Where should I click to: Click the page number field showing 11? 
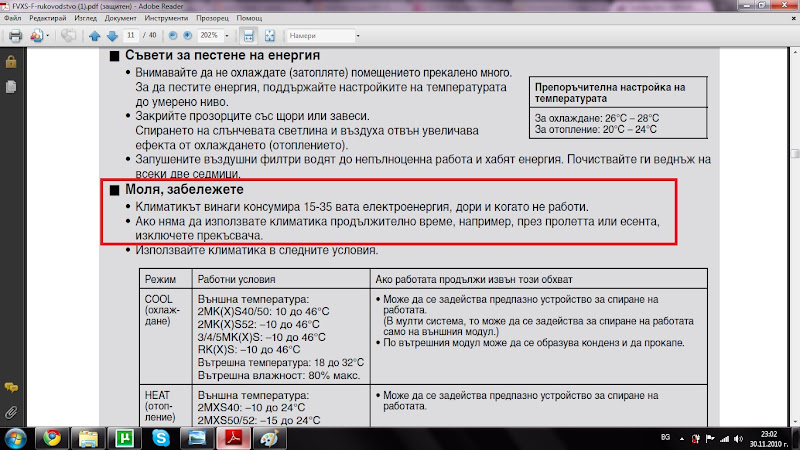click(131, 35)
